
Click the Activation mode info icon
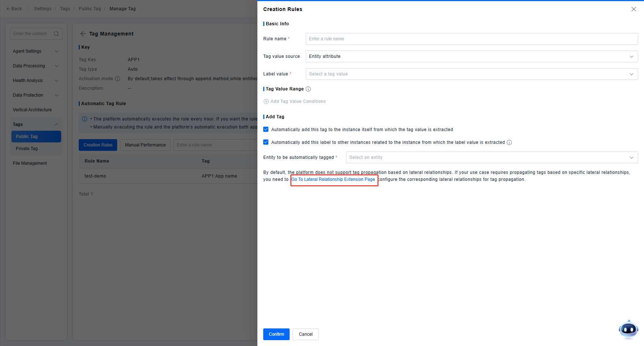point(118,79)
